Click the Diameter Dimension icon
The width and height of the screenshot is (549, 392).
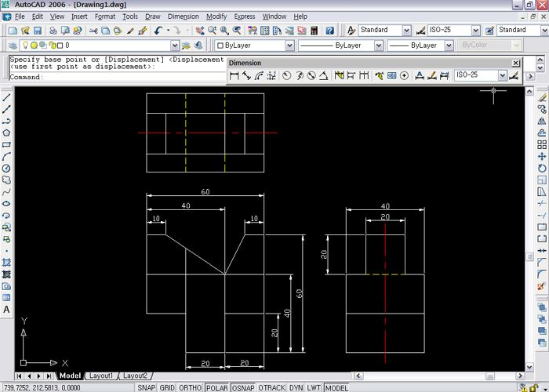tap(311, 75)
